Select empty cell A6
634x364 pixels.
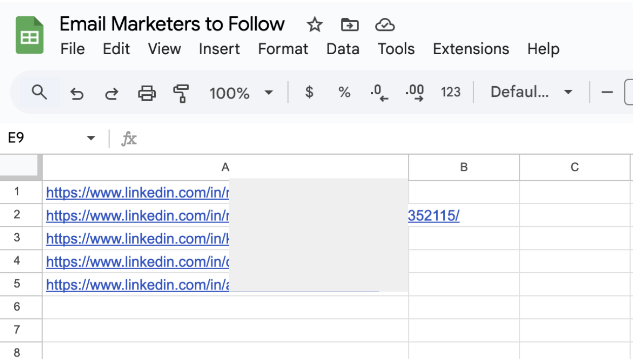[x=225, y=307]
